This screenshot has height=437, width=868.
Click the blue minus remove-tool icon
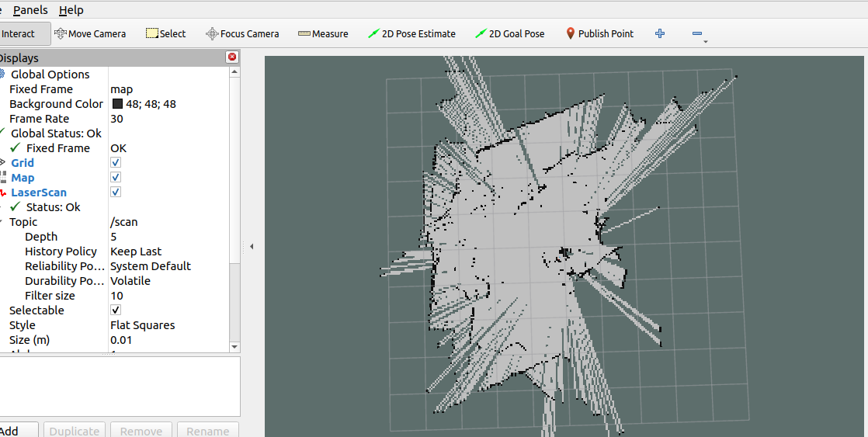(x=697, y=33)
